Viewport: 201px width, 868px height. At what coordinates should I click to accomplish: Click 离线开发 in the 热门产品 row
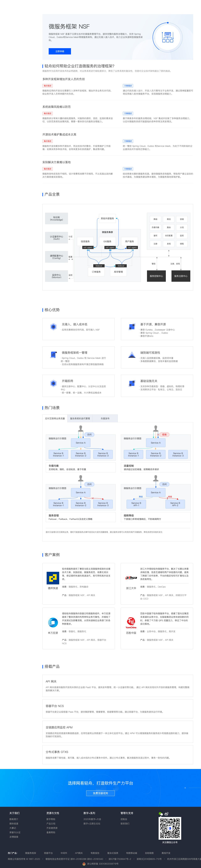(x=166, y=853)
